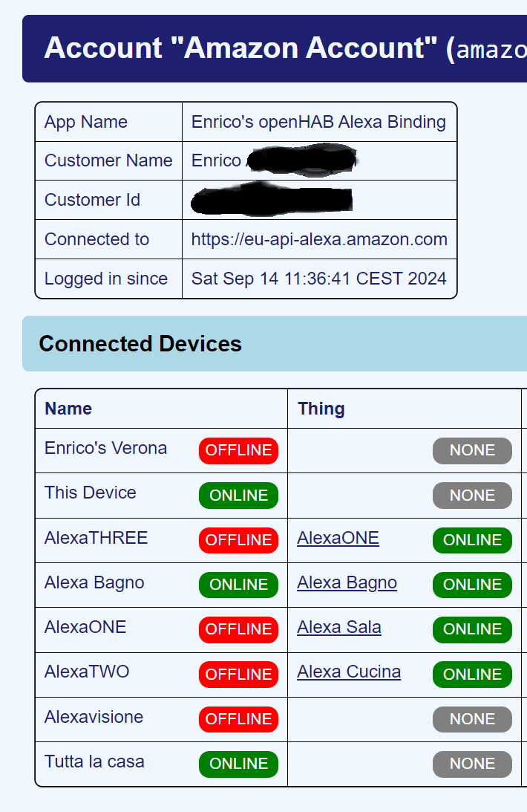Click the OFFLINE badge next to AlexaTHREE
This screenshot has height=812, width=527.
[238, 540]
